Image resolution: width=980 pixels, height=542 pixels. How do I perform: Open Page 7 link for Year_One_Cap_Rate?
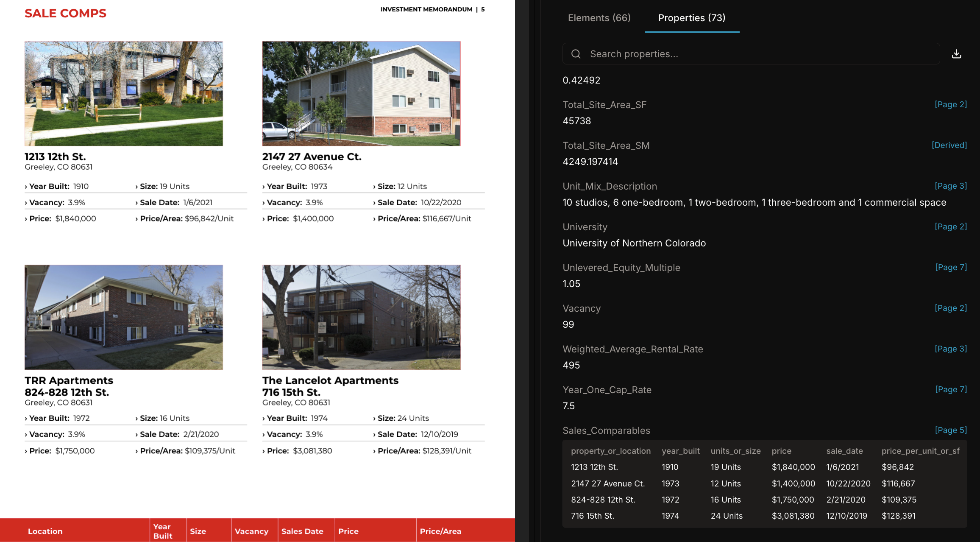(x=950, y=389)
